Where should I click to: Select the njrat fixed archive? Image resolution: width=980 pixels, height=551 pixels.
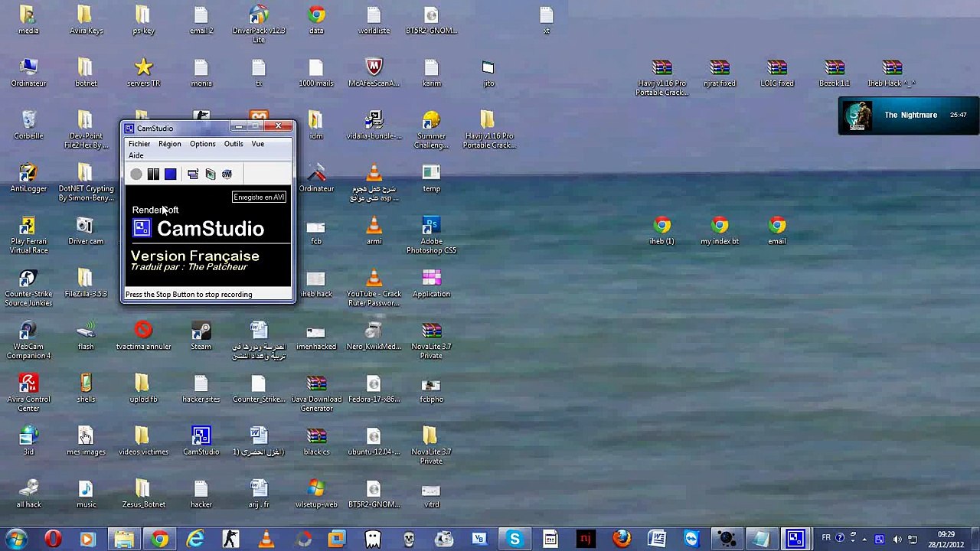coord(719,73)
